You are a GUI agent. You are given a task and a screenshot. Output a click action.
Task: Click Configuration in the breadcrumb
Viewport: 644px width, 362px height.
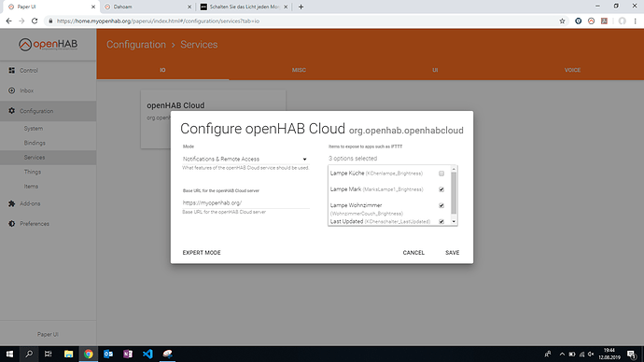[136, 45]
